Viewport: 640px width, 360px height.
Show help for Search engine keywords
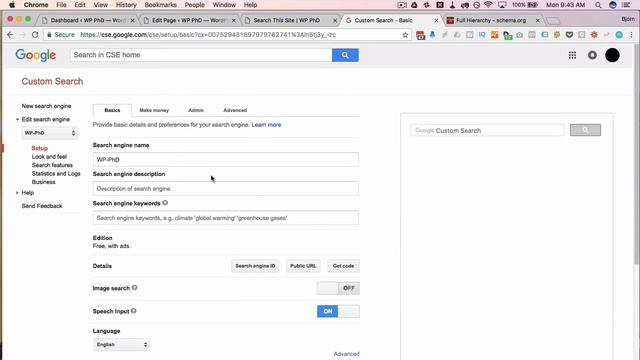[165, 203]
